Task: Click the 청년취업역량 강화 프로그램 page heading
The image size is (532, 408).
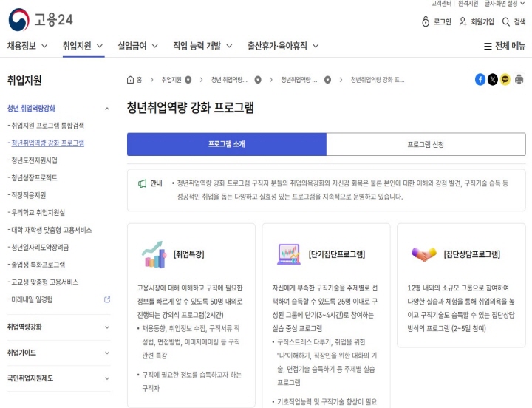Action: 191,108
